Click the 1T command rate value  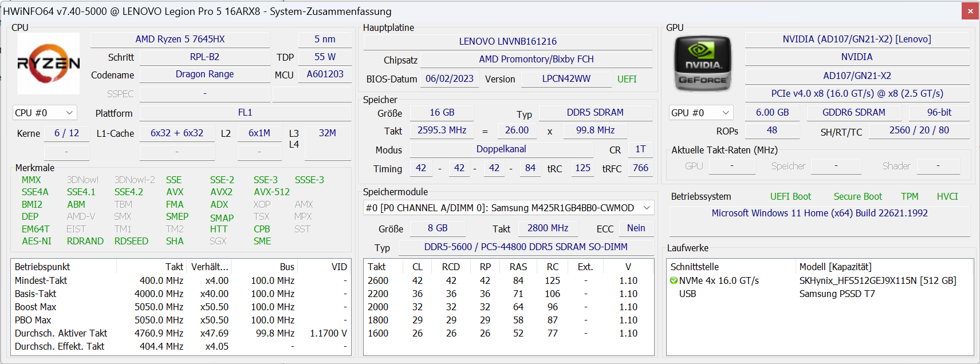pos(640,149)
